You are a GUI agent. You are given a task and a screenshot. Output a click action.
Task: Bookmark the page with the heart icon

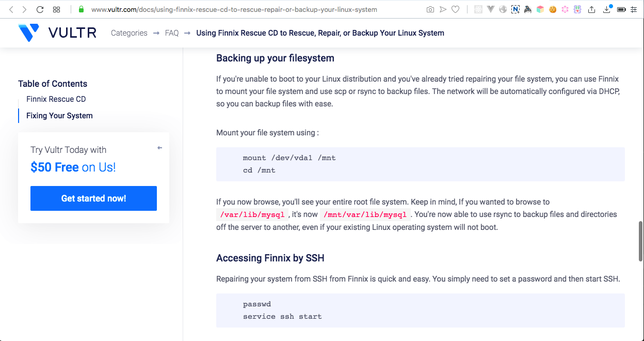[x=455, y=9]
